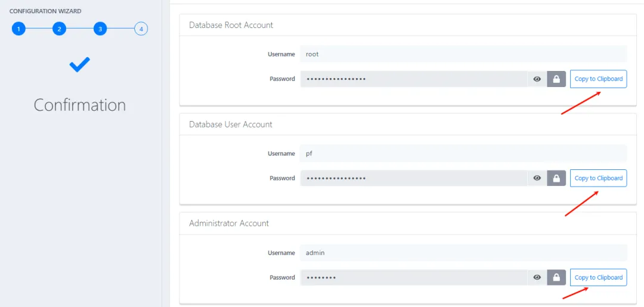This screenshot has width=644, height=307.
Task: Go to wizard step 3
Action: pyautogui.click(x=100, y=29)
